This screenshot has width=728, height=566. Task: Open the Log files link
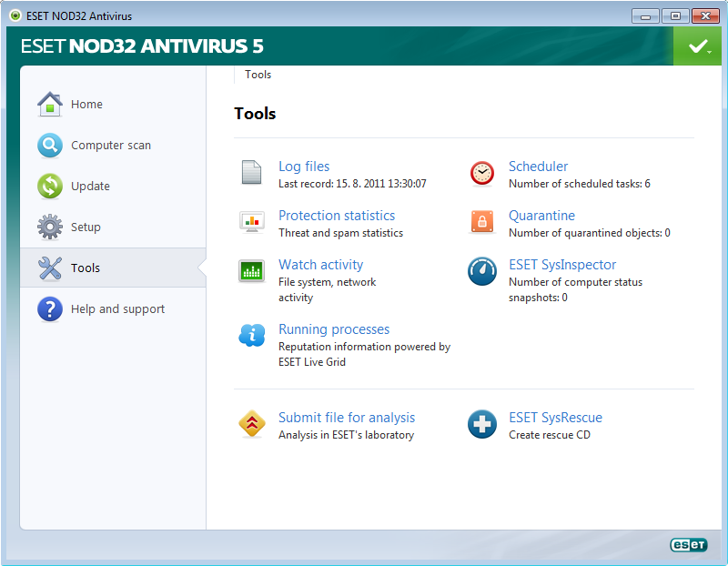[x=304, y=167]
